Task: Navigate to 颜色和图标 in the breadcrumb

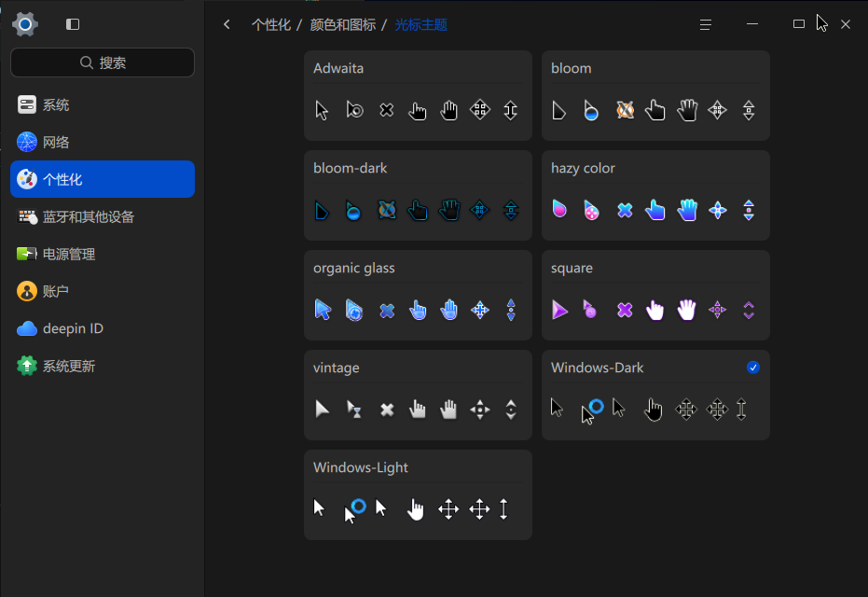Action: [343, 24]
